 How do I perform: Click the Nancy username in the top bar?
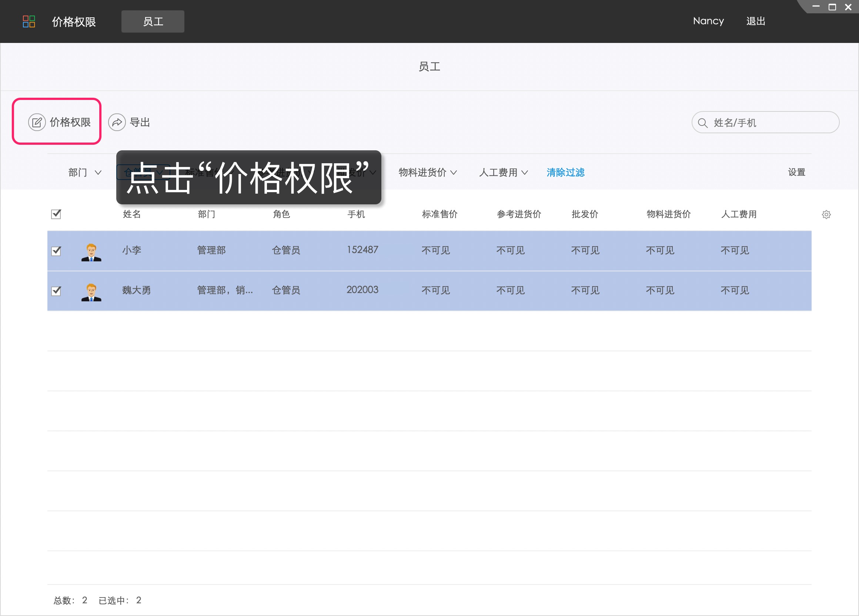[708, 21]
